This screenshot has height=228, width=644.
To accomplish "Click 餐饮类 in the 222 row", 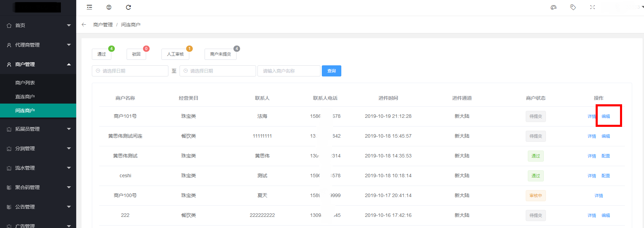I will coord(189,215).
